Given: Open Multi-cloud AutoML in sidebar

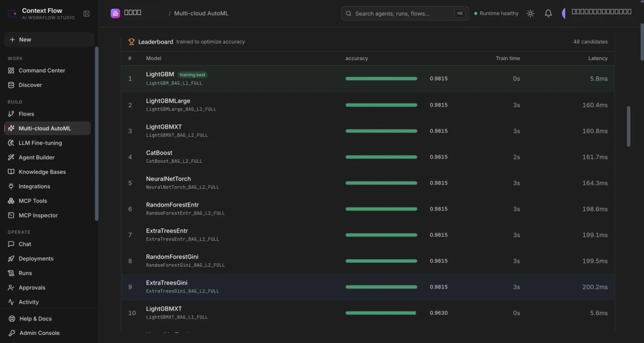Looking at the screenshot, I should point(48,128).
